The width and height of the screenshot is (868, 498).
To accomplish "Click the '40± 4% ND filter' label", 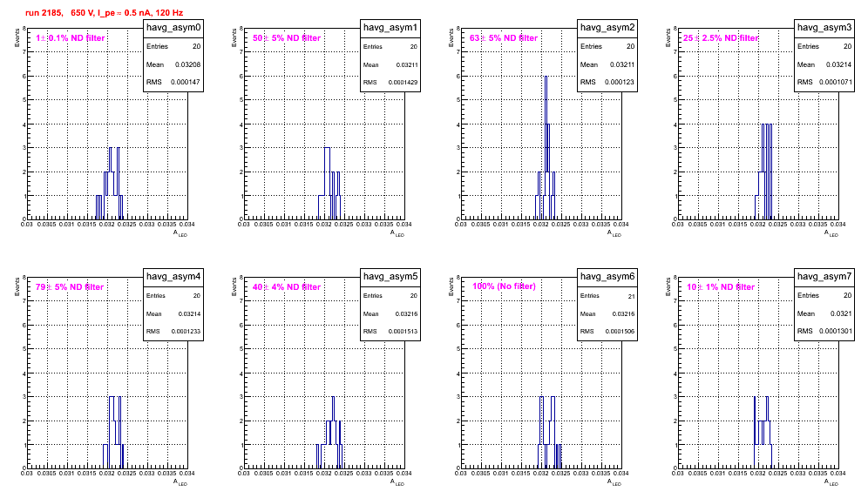I will [287, 287].
